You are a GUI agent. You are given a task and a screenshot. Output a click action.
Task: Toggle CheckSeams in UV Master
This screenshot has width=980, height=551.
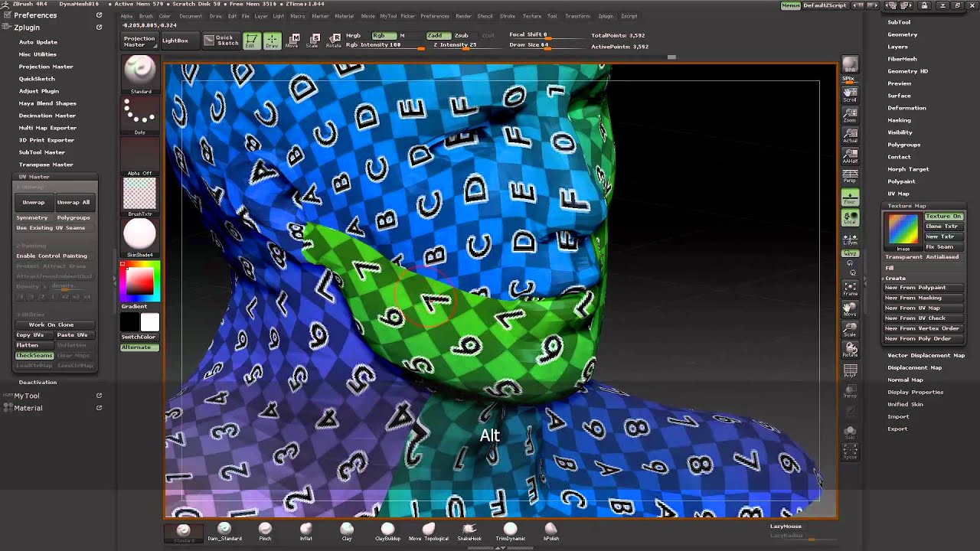pyautogui.click(x=34, y=356)
